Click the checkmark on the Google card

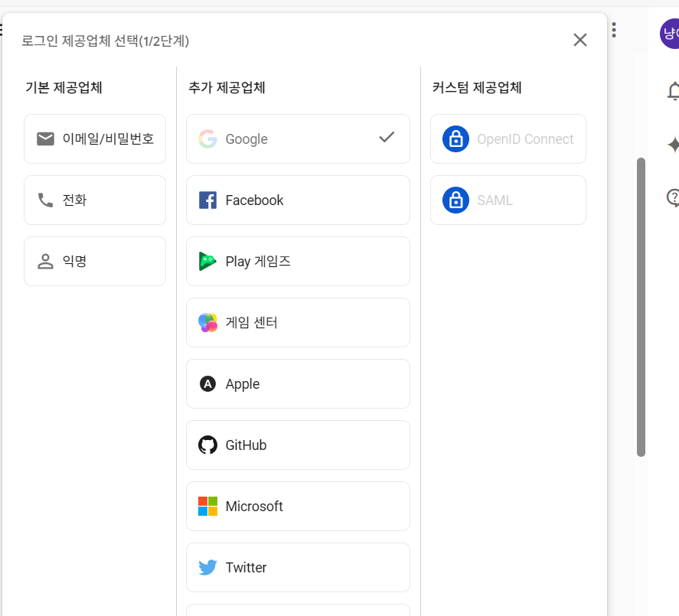tap(387, 137)
